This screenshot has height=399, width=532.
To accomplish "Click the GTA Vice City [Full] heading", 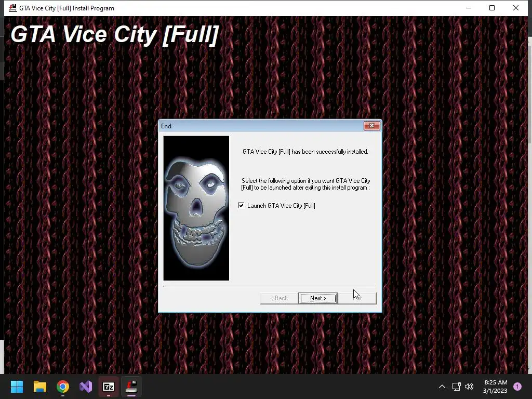I will (x=115, y=34).
